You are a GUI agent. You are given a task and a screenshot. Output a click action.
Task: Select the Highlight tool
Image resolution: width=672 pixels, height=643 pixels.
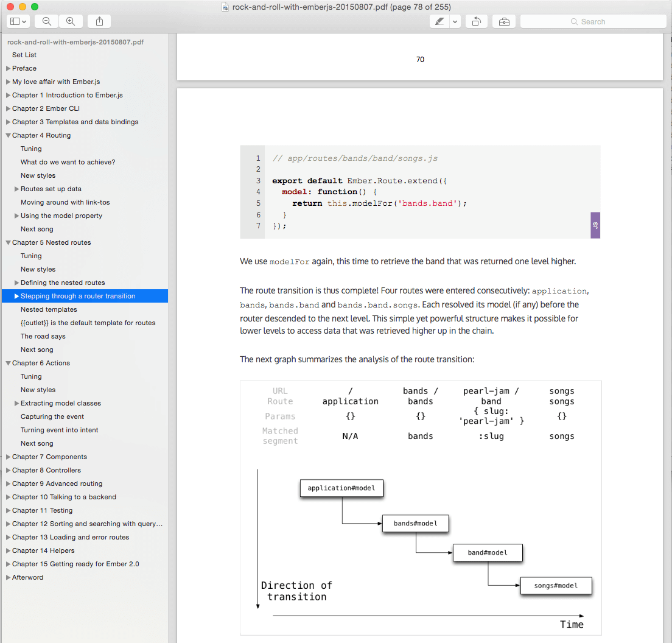[439, 21]
